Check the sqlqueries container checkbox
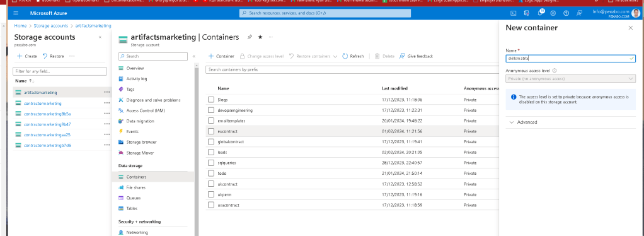 [211, 163]
